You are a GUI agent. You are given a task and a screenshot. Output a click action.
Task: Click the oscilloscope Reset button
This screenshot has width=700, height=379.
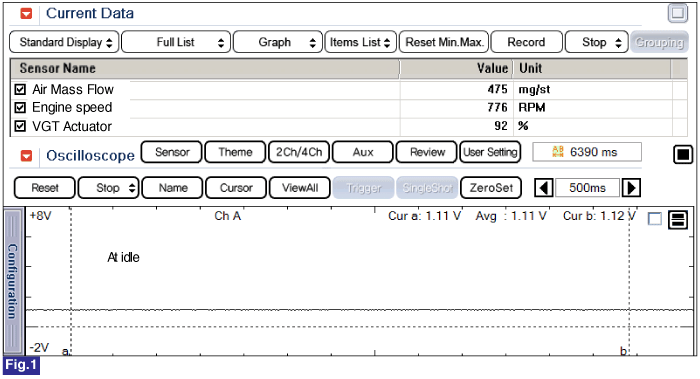tap(45, 188)
